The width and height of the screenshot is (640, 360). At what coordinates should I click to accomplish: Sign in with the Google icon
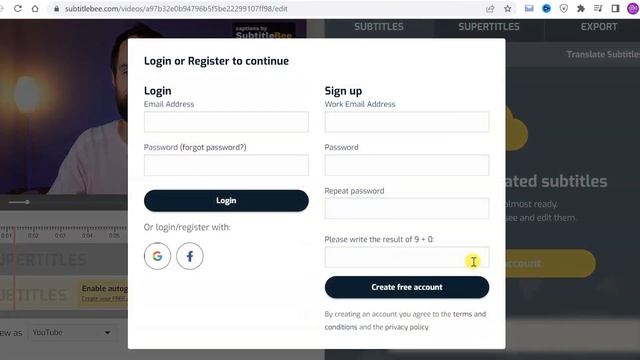coord(157,256)
